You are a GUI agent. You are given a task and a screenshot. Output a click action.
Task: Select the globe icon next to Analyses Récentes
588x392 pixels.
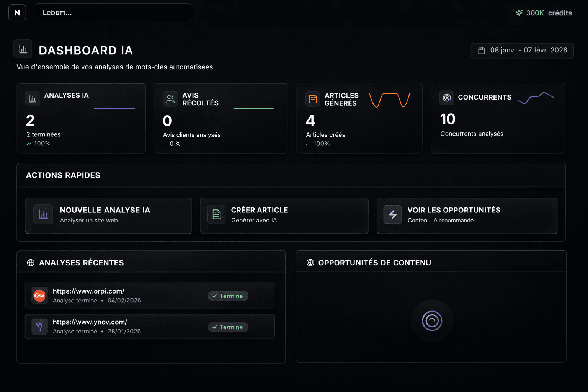pos(30,263)
